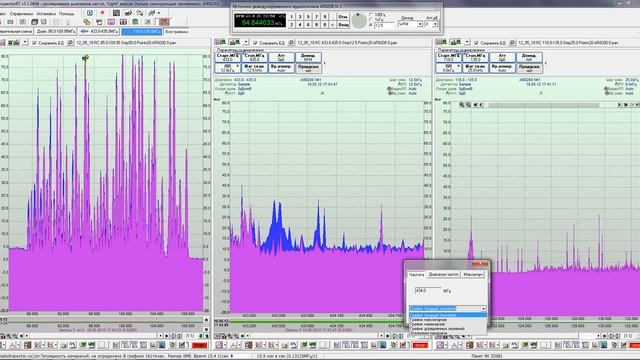Click the round tuning knob in the receiver window
This screenshot has height=360, width=640.
[x=359, y=20]
